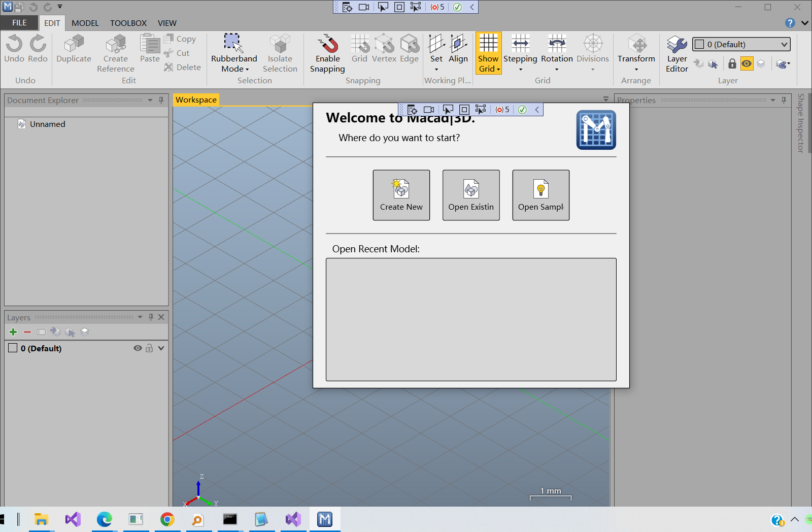Open the layer palette dropdown in the ribbon

[x=783, y=64]
